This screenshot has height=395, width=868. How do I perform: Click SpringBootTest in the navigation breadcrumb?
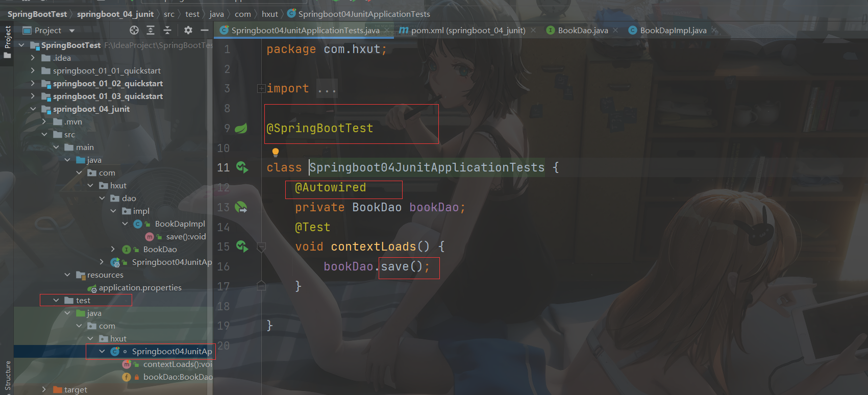click(37, 14)
